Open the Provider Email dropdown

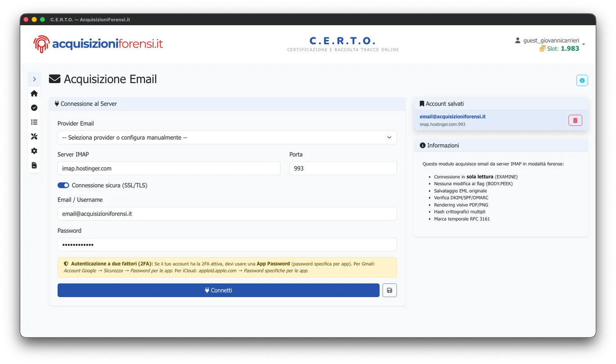pyautogui.click(x=227, y=137)
